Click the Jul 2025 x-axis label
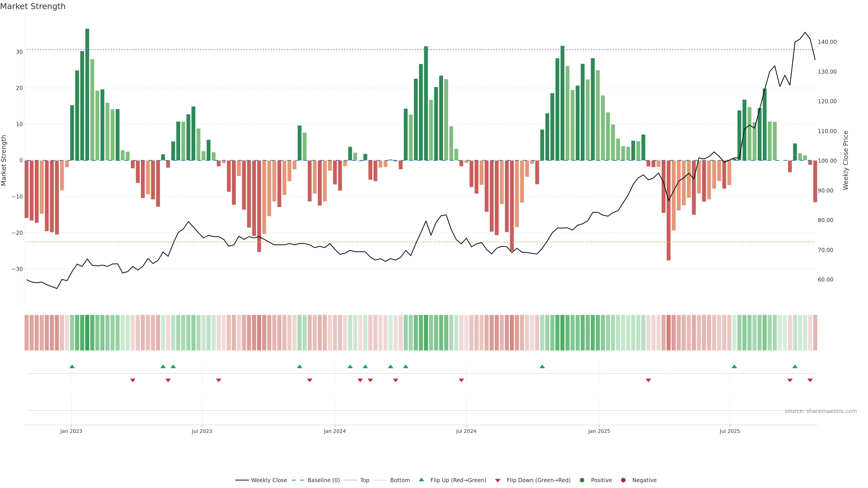This screenshot has height=488, width=868. pos(729,431)
